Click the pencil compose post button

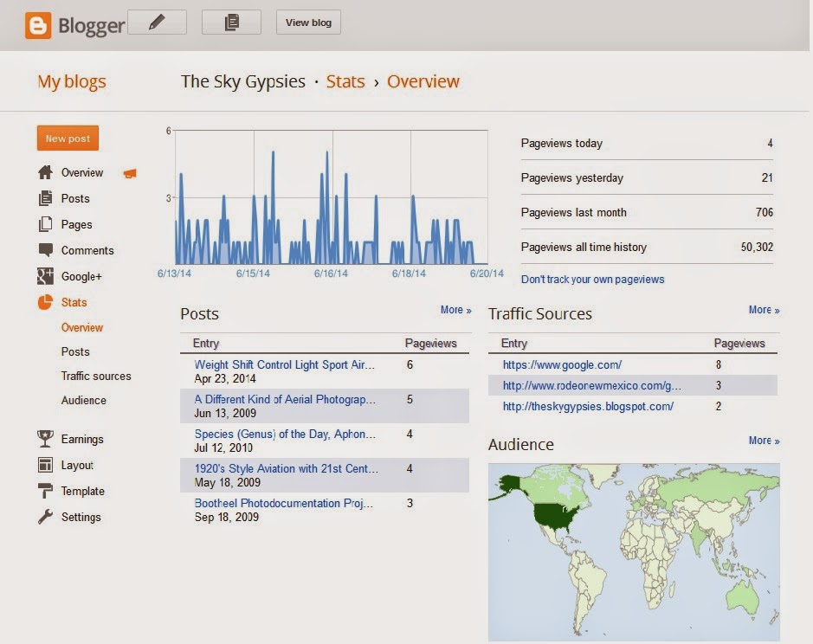coord(157,23)
